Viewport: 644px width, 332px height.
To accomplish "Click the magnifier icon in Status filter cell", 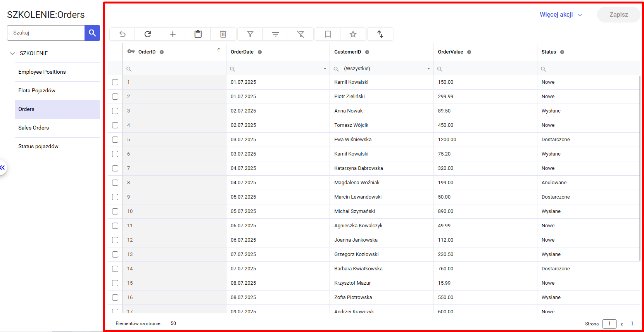I will click(544, 69).
